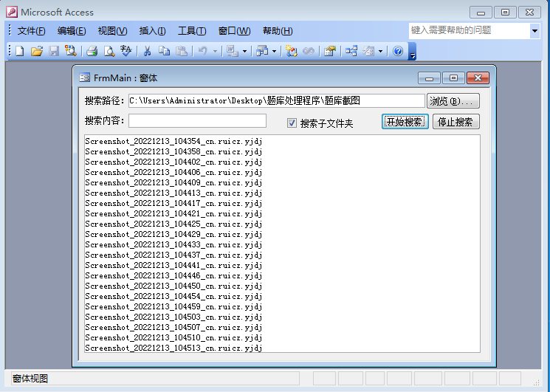Viewport: 550px width, 392px height.
Task: Select result Screenshot_20221213_104417_cn.ruicz.yjdj
Action: [x=173, y=203]
